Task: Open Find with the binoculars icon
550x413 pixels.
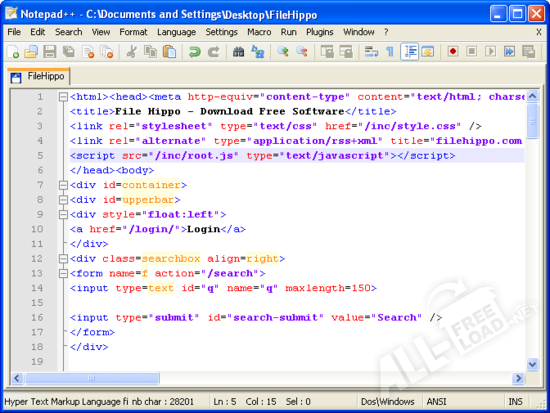Action: pos(239,52)
